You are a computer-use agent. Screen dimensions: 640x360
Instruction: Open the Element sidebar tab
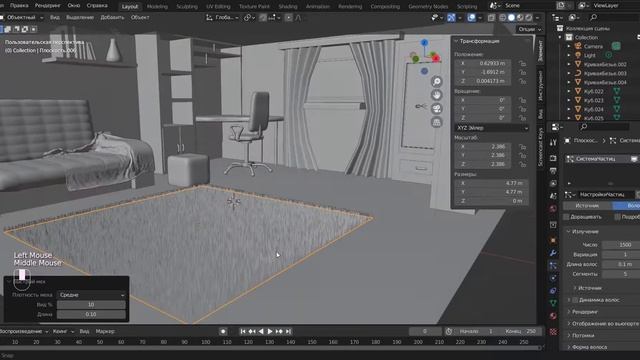(x=541, y=51)
